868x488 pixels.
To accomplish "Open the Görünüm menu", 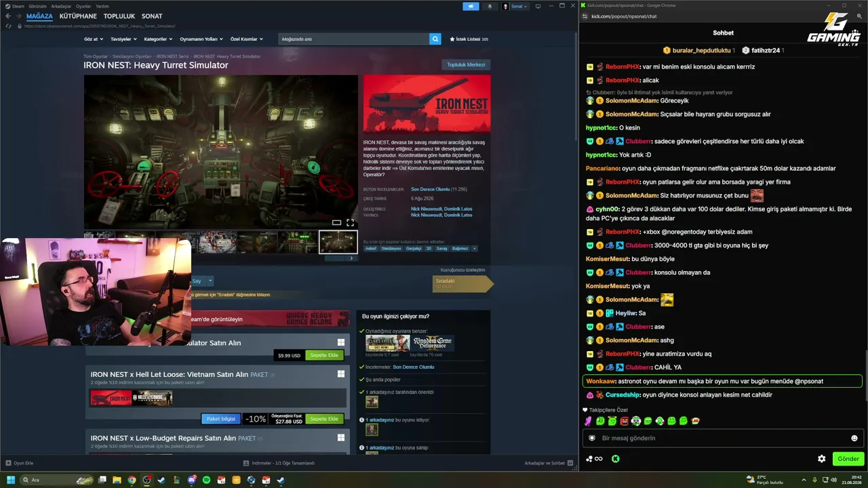I will point(37,6).
